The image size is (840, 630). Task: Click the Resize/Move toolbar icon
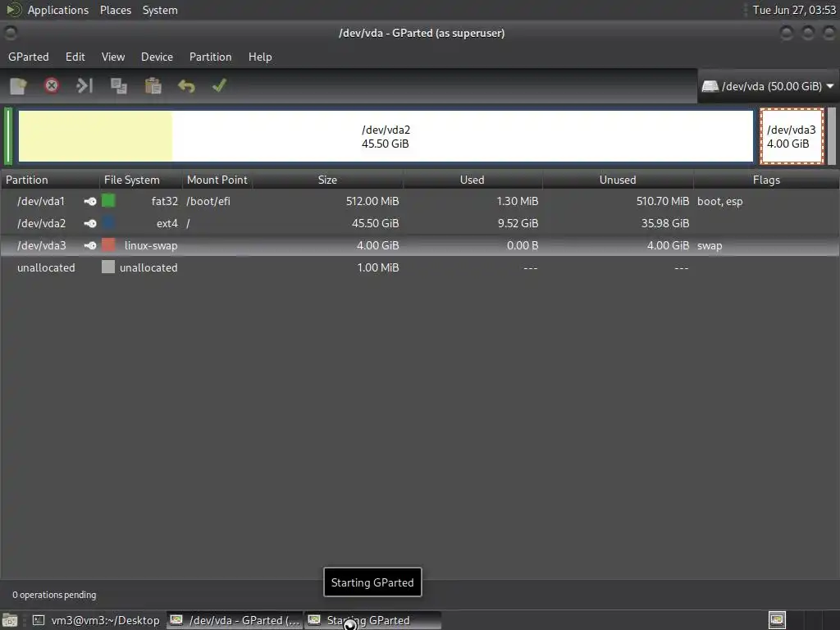pyautogui.click(x=84, y=85)
